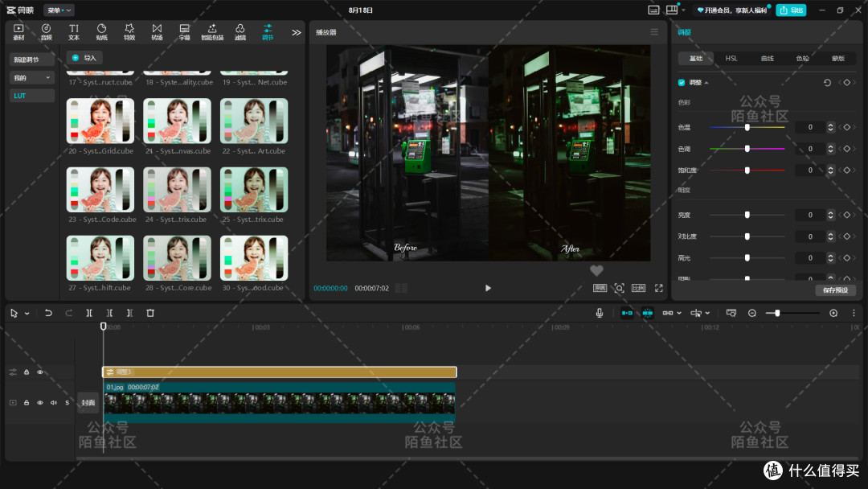868x489 pixels.
Task: Lock the main video track
Action: (x=26, y=403)
